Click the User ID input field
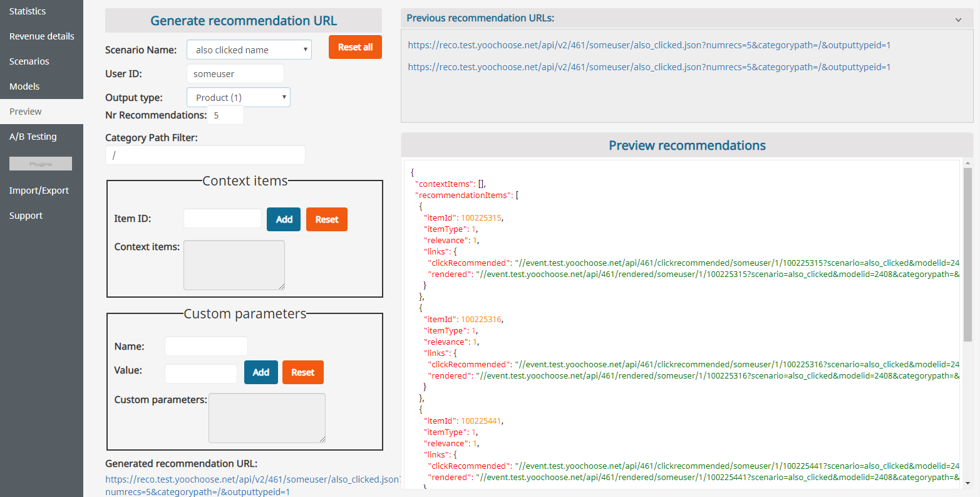Screen dimensions: 980x497 pos(235,74)
